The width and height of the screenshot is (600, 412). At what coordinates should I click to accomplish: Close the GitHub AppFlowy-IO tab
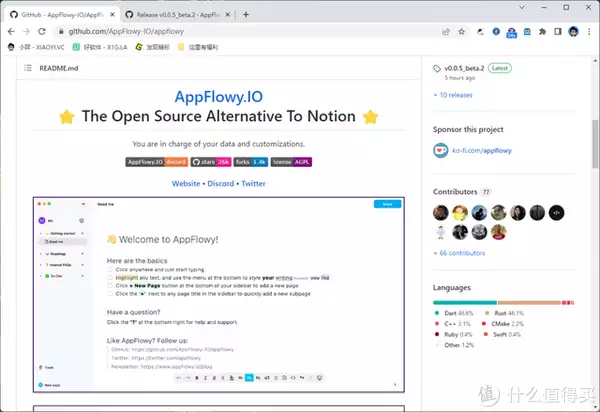pos(112,15)
